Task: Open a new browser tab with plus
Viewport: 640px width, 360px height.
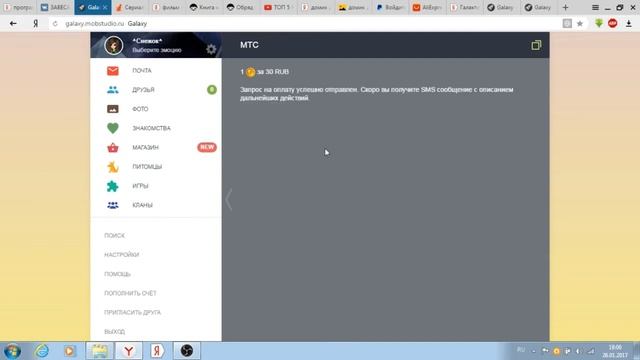Action: [565, 7]
